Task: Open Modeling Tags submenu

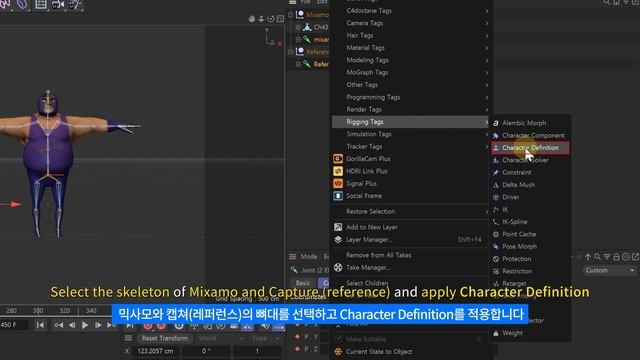Action: (411, 60)
